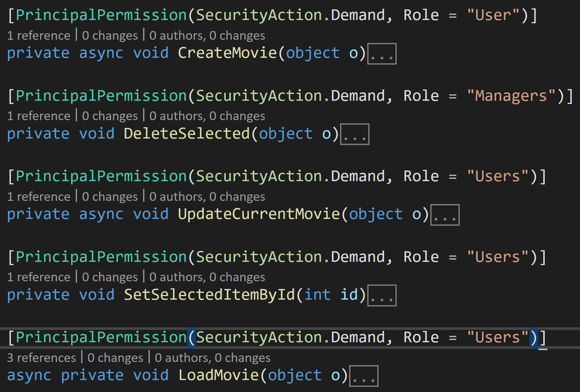
Task: Click the DeleteSelected method name
Action: tap(187, 134)
